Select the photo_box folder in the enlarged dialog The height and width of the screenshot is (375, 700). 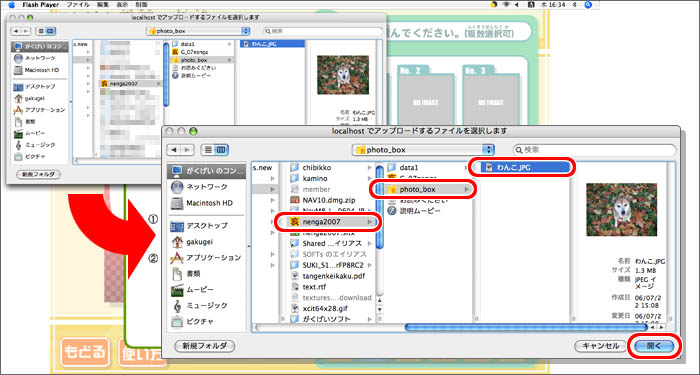tap(424, 189)
